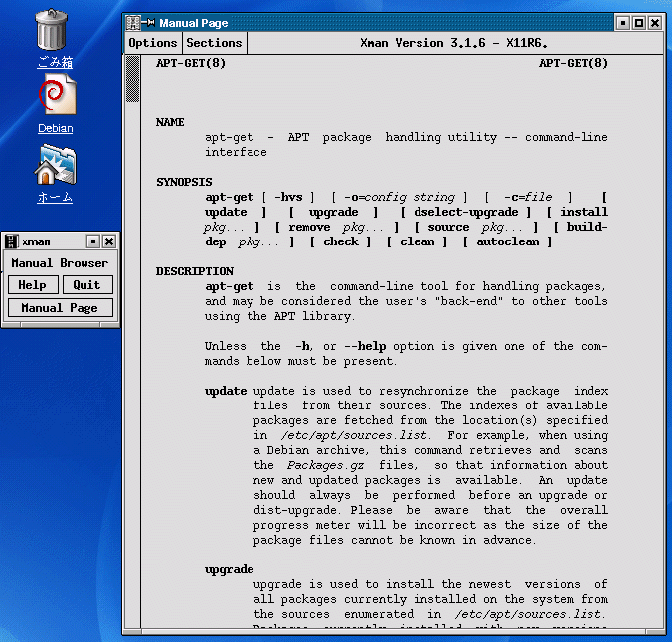The image size is (672, 642).
Task: Click the trash can label text
Action: 55,62
